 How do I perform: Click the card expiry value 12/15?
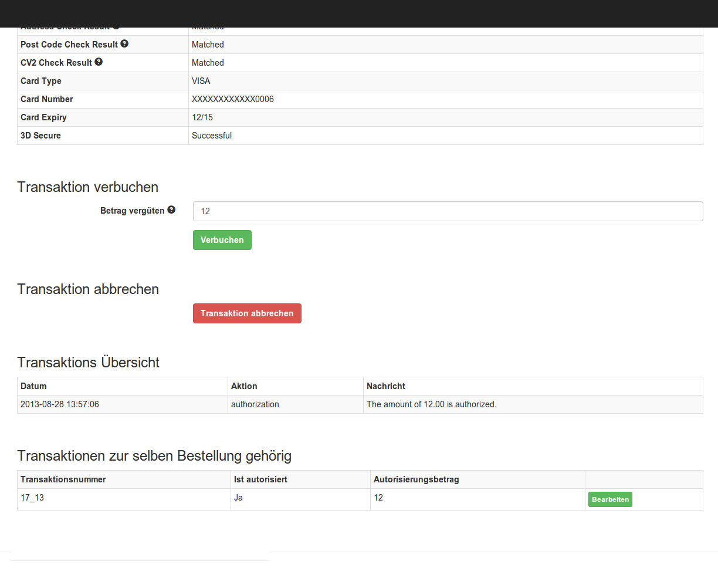[202, 117]
